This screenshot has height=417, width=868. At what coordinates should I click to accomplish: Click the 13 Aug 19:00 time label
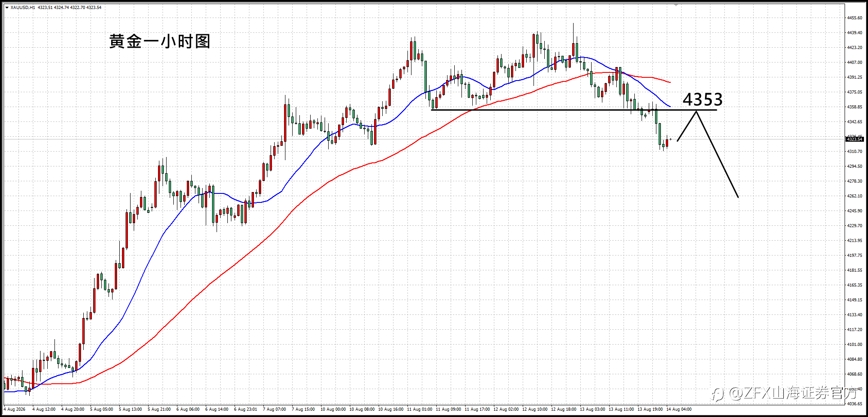tap(650, 409)
